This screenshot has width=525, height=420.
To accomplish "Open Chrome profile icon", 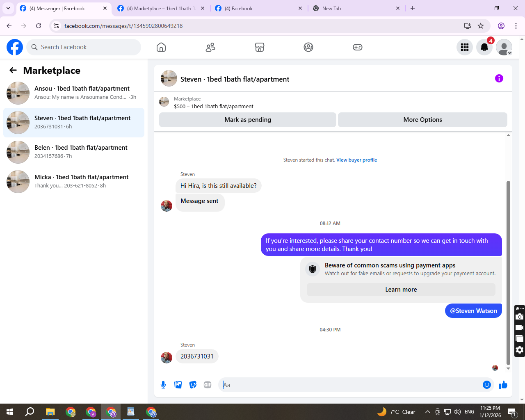I will tap(501, 26).
